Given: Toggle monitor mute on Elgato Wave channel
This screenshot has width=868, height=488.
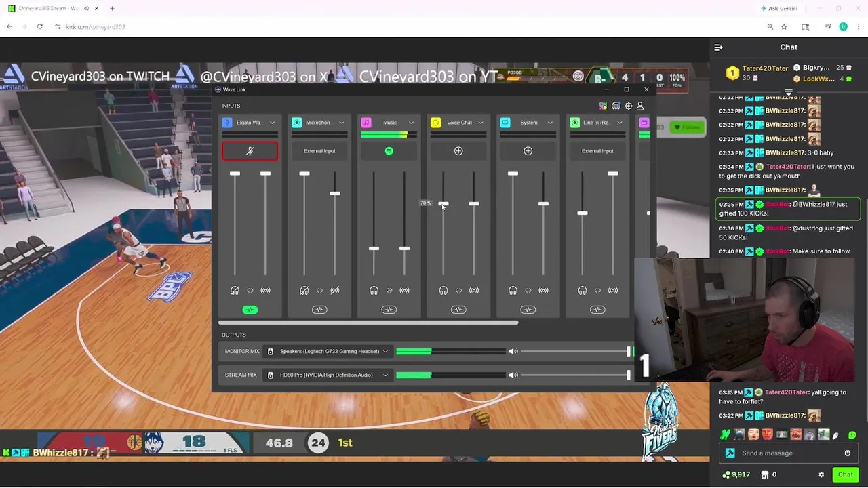Looking at the screenshot, I should 235,291.
